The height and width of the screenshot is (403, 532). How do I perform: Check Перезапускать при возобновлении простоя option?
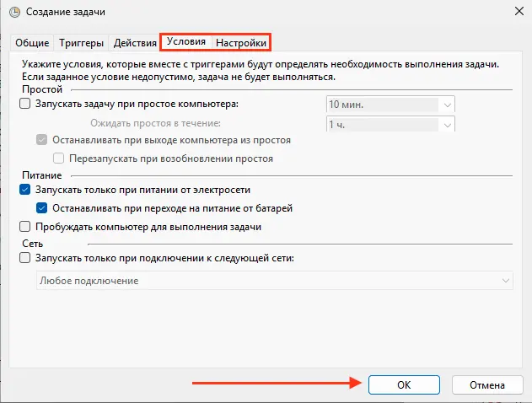click(59, 158)
